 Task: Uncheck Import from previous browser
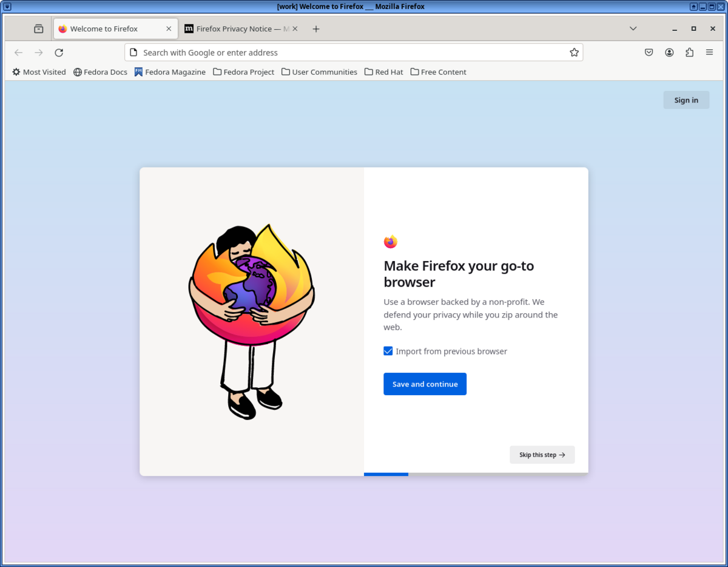click(388, 351)
